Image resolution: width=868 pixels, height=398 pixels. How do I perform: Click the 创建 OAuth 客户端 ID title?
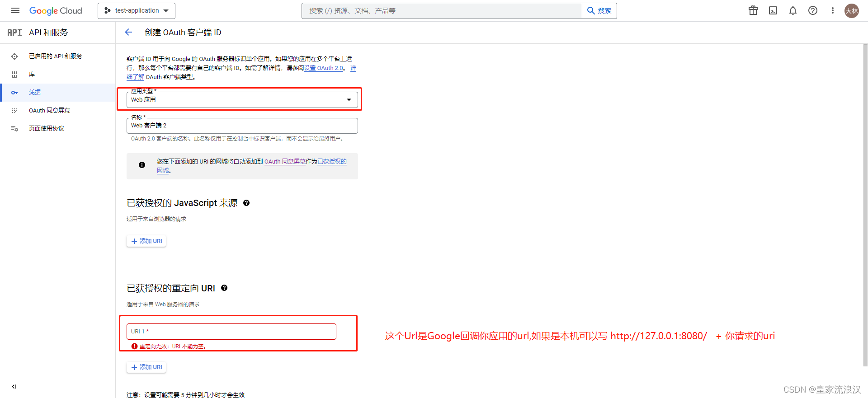(183, 33)
